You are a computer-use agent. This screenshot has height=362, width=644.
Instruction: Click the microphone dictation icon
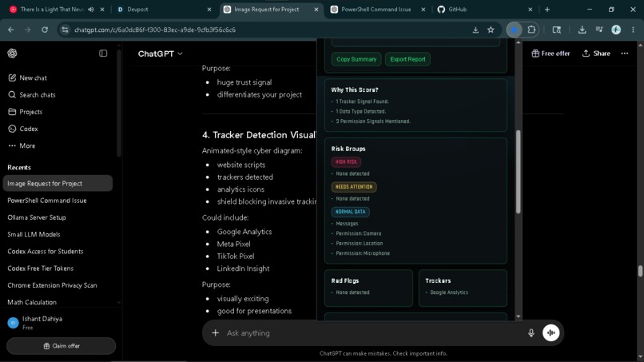click(531, 332)
